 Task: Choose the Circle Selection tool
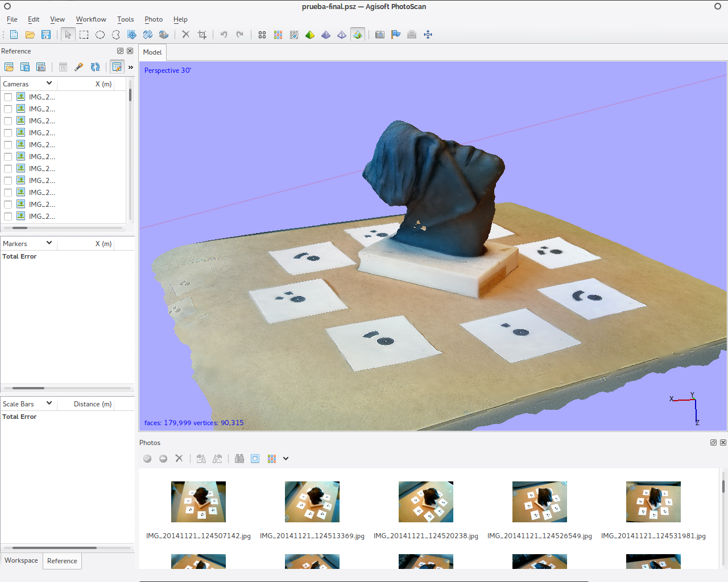(100, 35)
